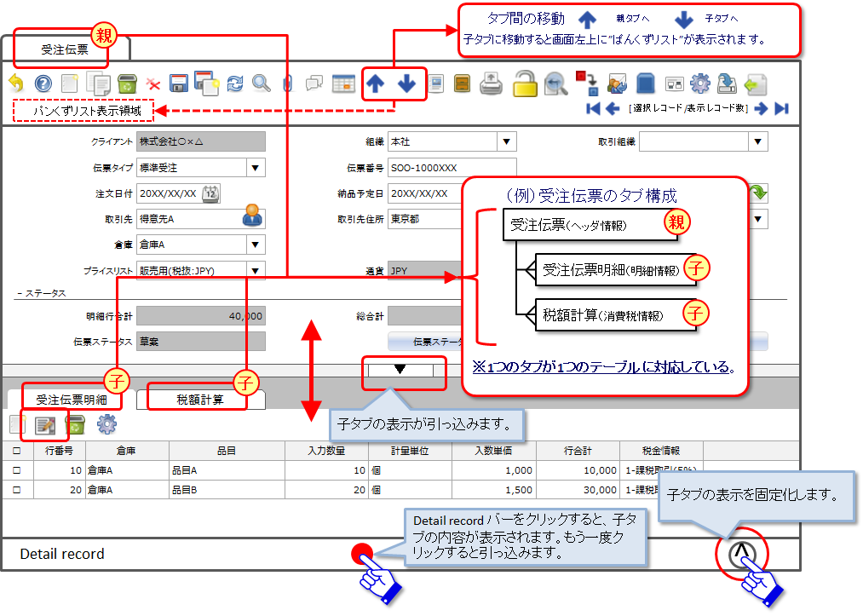Click the 30,000 line total cell
This screenshot has height=616, width=863.
point(578,490)
